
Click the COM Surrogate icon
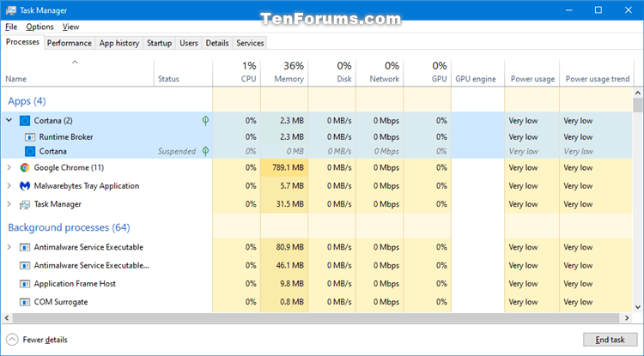25,302
